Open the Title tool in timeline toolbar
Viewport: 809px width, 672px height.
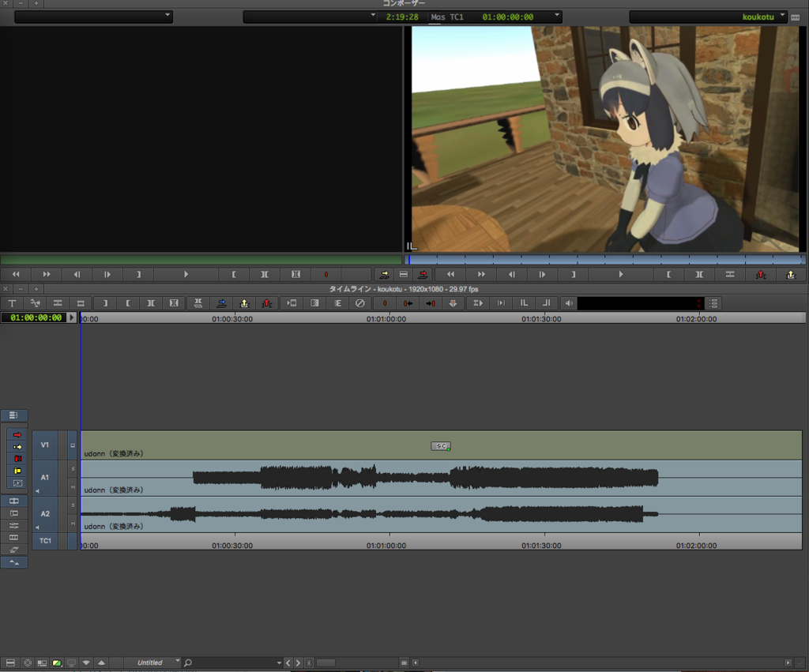coord(13,303)
